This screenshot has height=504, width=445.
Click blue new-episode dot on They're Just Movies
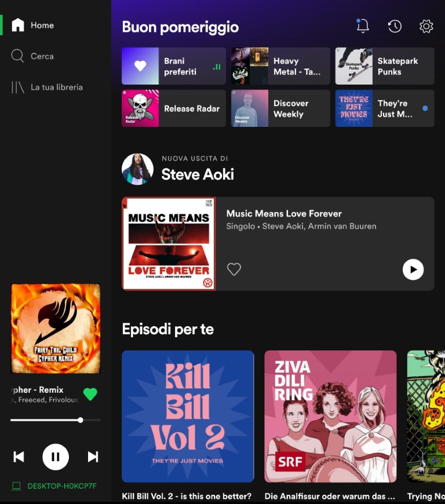pyautogui.click(x=425, y=108)
